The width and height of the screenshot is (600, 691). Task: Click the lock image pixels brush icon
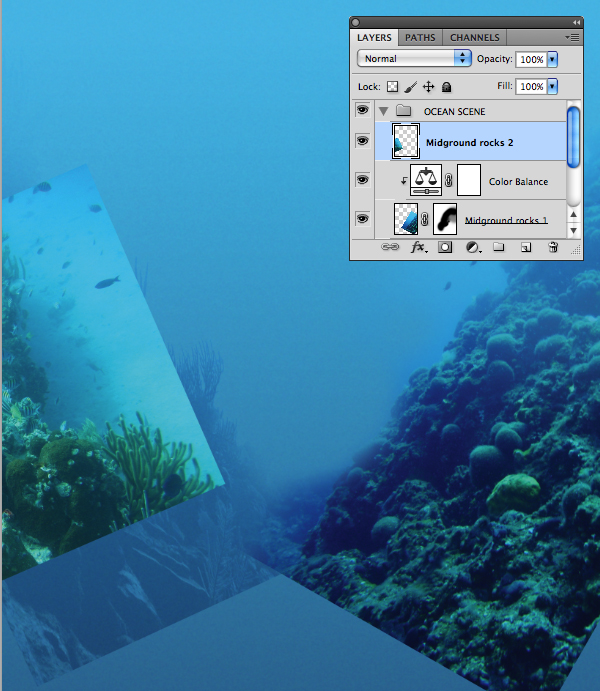[x=410, y=87]
